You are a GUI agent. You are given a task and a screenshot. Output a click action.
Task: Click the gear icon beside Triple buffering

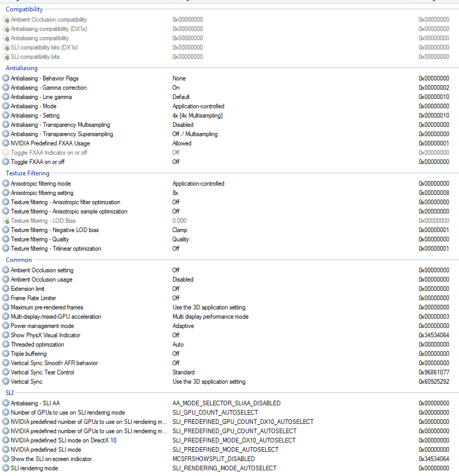[x=6, y=354]
